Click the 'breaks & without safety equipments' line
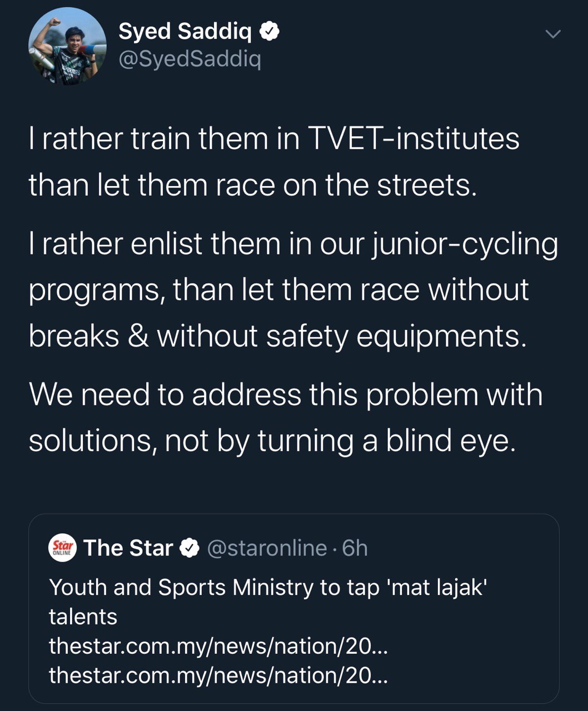The width and height of the screenshot is (588, 711). click(277, 336)
